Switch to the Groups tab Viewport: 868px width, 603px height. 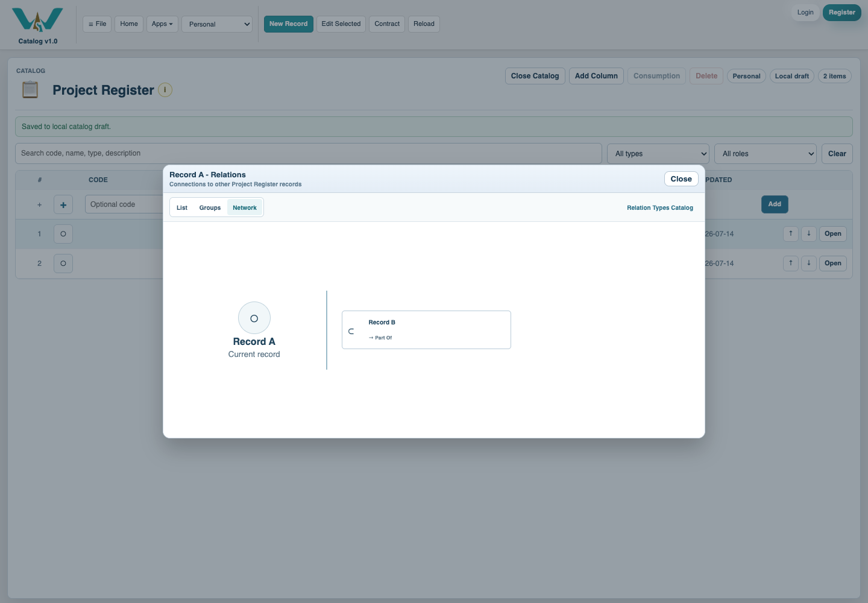point(210,207)
